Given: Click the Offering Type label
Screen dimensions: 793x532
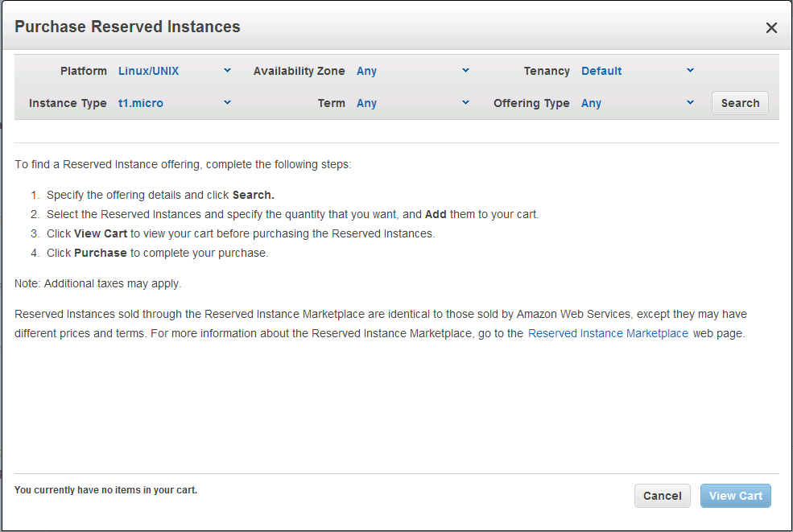Looking at the screenshot, I should [531, 103].
